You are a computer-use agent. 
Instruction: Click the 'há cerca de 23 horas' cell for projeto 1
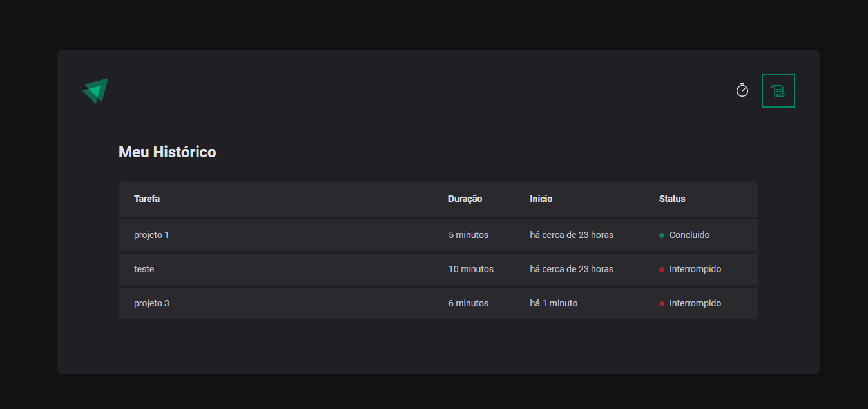pyautogui.click(x=572, y=235)
